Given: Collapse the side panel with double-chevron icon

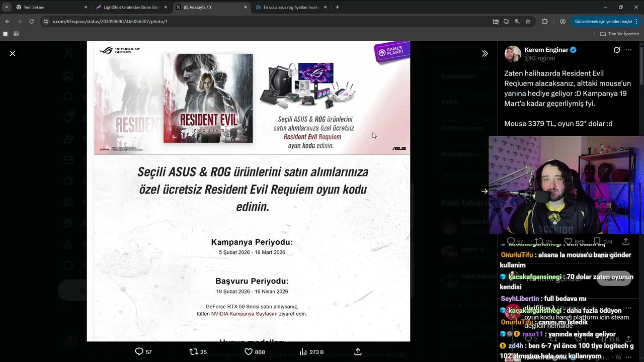Looking at the screenshot, I should [x=485, y=53].
